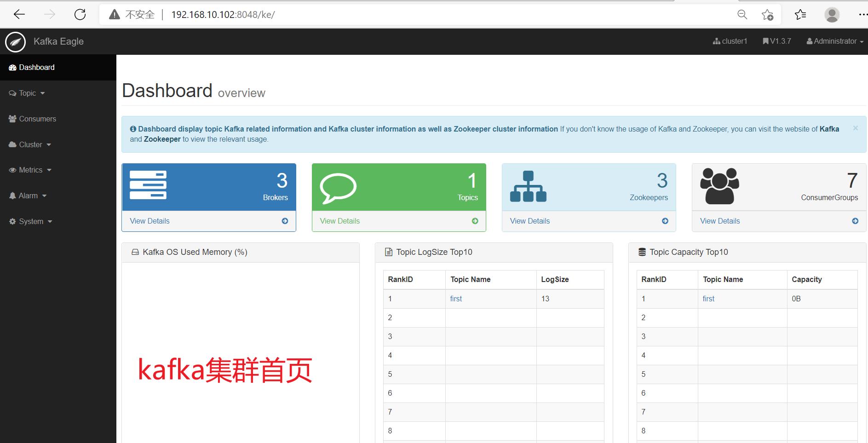Click the Capacity column header
The width and height of the screenshot is (868, 443).
tap(806, 280)
